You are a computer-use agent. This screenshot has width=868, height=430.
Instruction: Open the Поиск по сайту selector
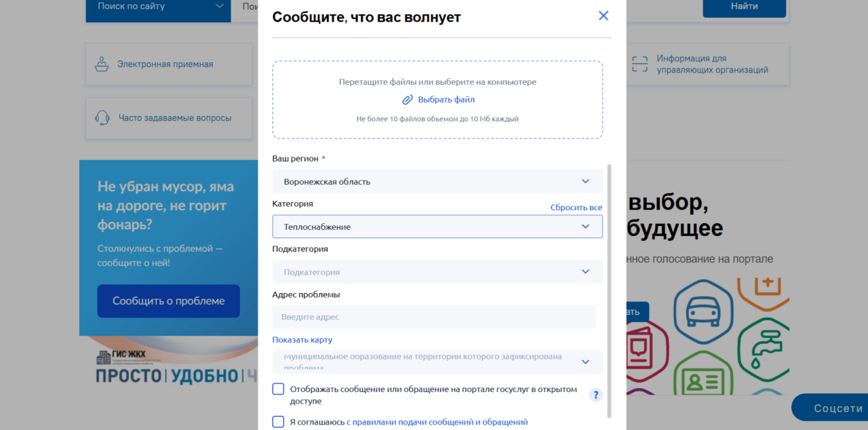[158, 7]
